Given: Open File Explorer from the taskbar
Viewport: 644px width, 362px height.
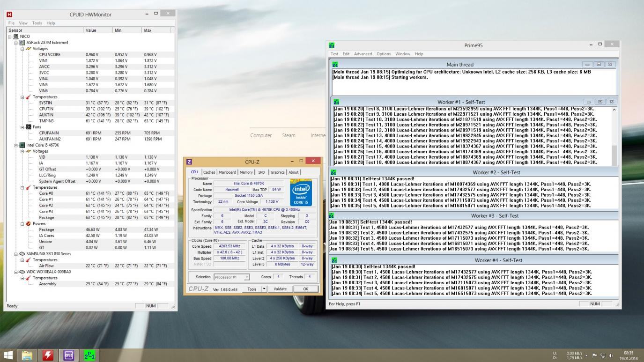Looking at the screenshot, I should [28, 355].
